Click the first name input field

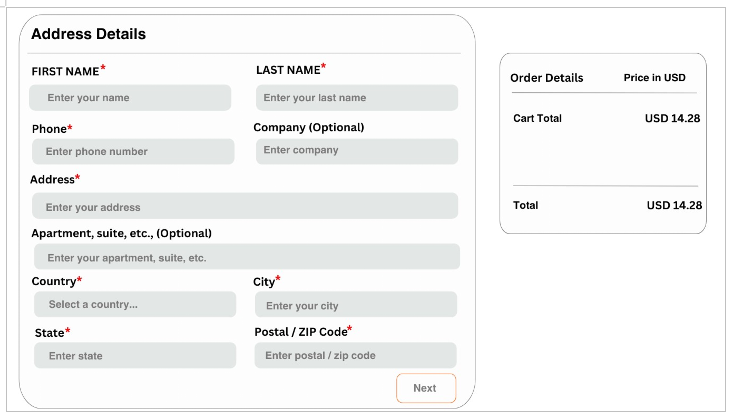[130, 98]
